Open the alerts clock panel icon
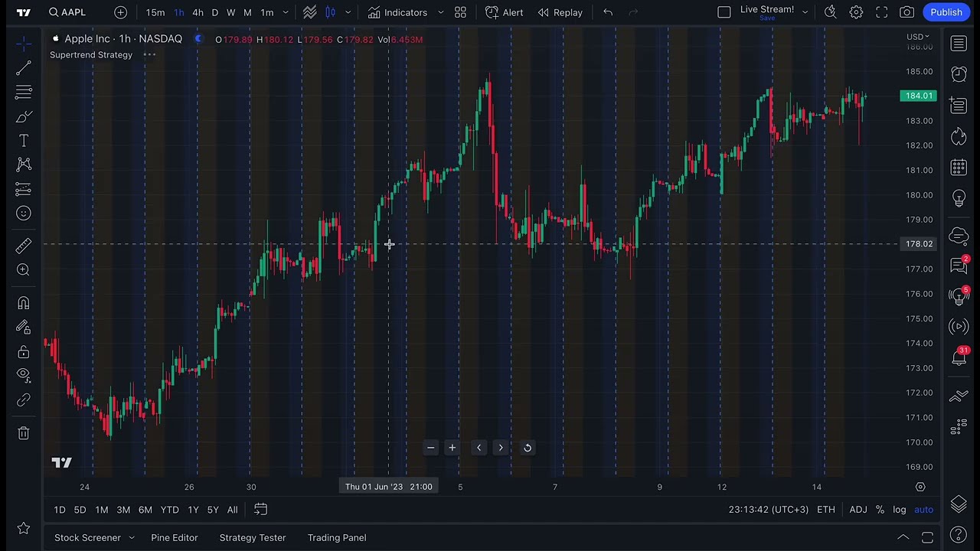 tap(959, 73)
